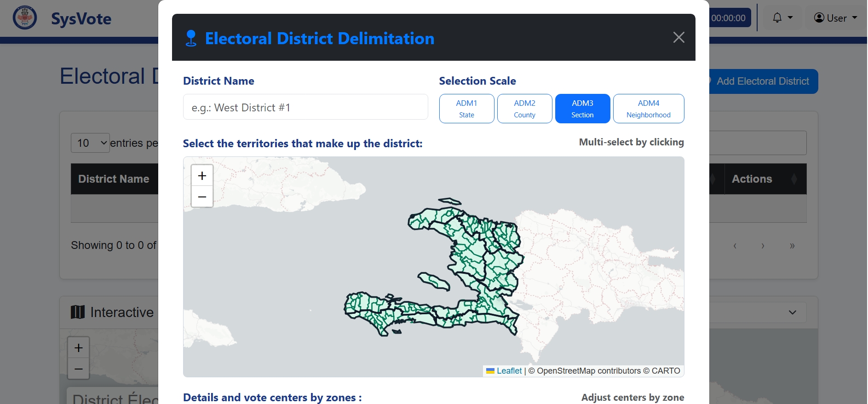Zoom out on the delimitation map
The height and width of the screenshot is (404, 868).
(202, 197)
